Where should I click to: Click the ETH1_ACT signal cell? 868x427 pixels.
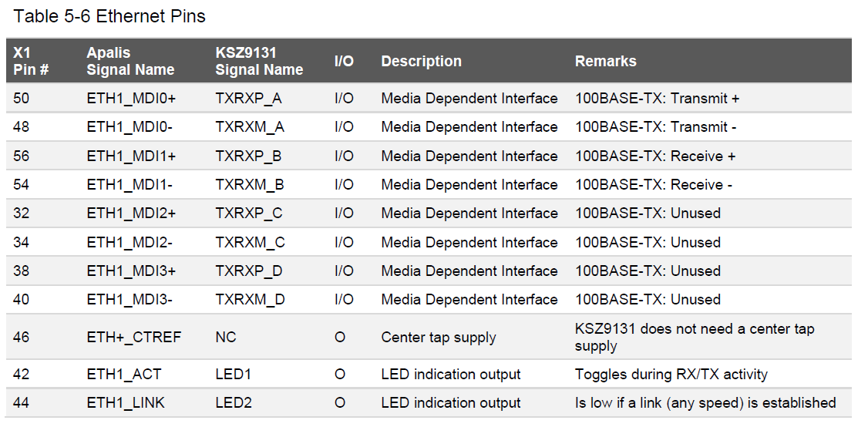click(x=124, y=375)
